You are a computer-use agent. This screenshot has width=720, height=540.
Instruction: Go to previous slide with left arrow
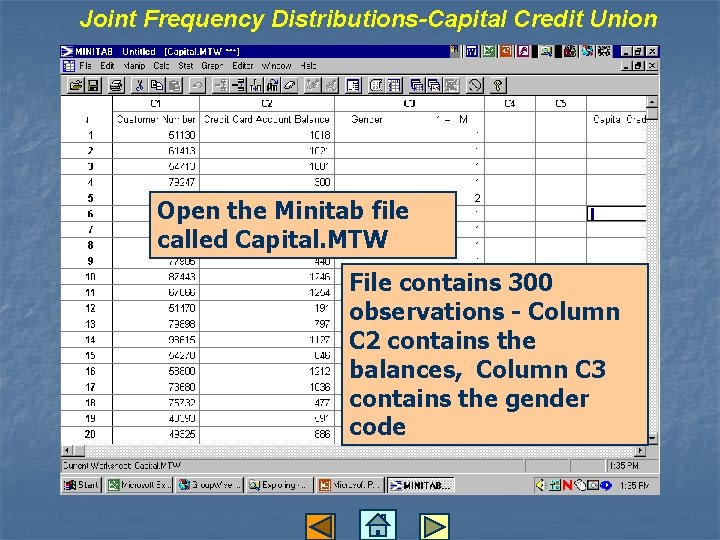320,526
